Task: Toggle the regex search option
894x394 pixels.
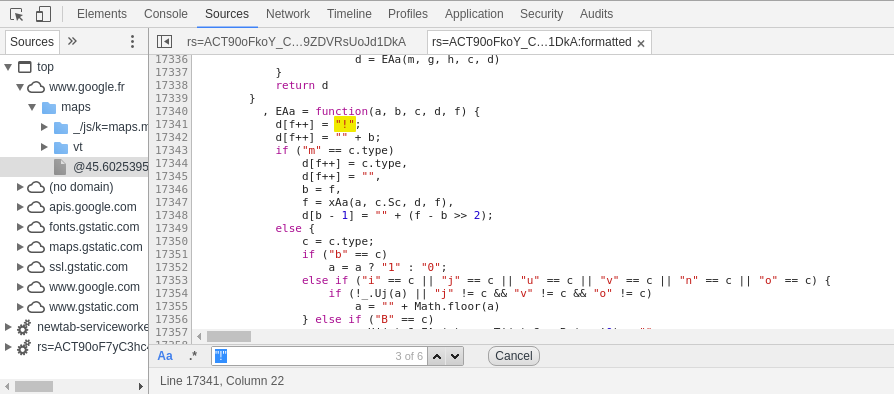Action: click(x=193, y=356)
